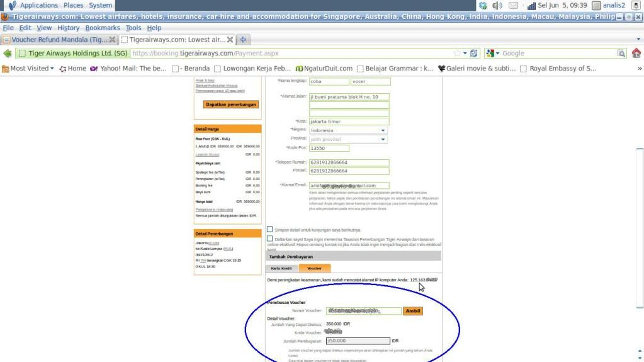This screenshot has width=644, height=362.
Task: Click the last name field containing vocer
Action: [370, 81]
